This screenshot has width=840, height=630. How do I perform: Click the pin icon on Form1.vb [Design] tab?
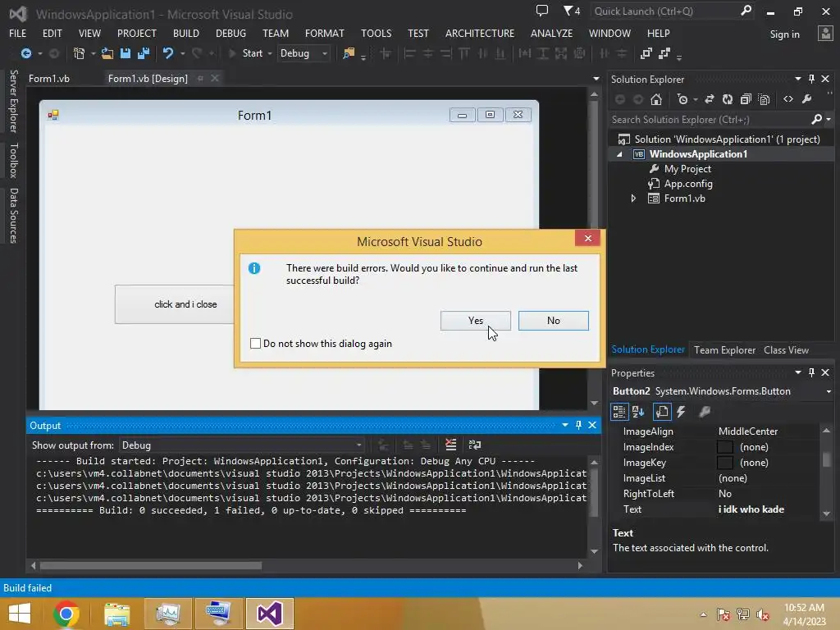pyautogui.click(x=200, y=79)
